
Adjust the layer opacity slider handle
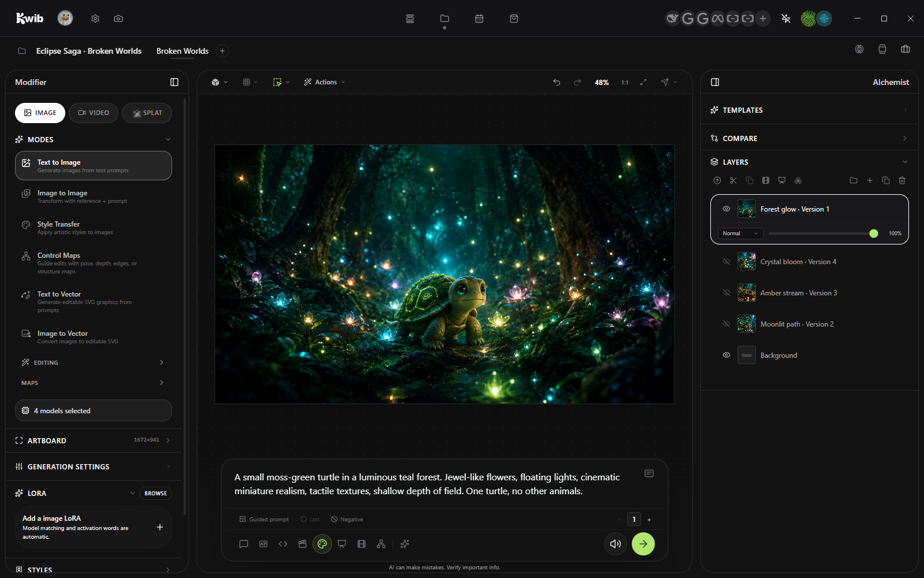coord(874,234)
